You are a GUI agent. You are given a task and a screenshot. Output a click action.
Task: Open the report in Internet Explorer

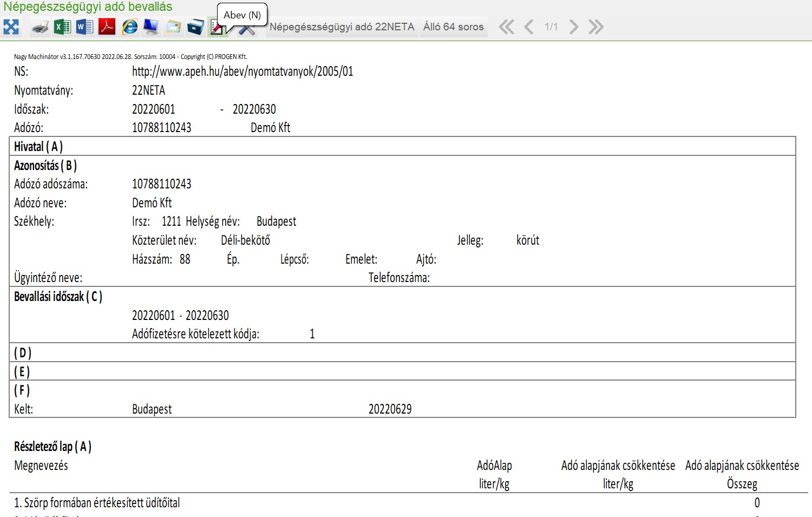(x=129, y=27)
